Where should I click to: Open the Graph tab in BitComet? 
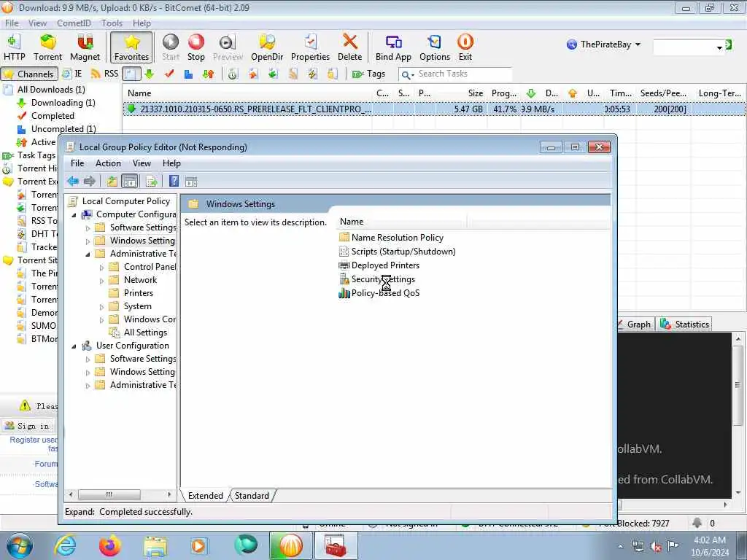point(635,324)
